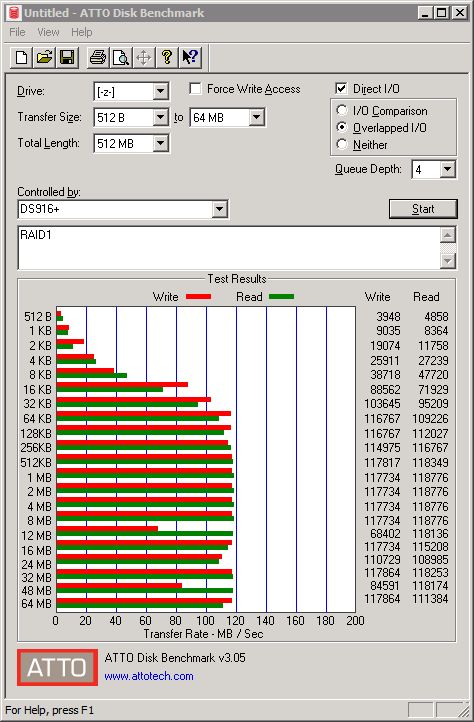
Task: Click the About question mark icon
Action: 167,58
